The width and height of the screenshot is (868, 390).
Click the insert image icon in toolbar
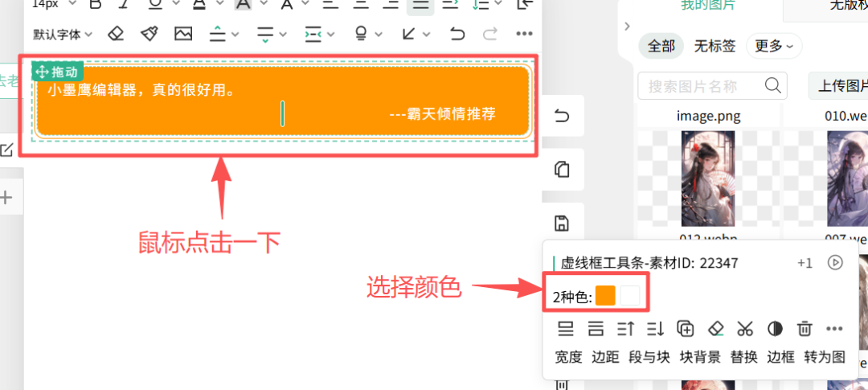click(x=183, y=34)
